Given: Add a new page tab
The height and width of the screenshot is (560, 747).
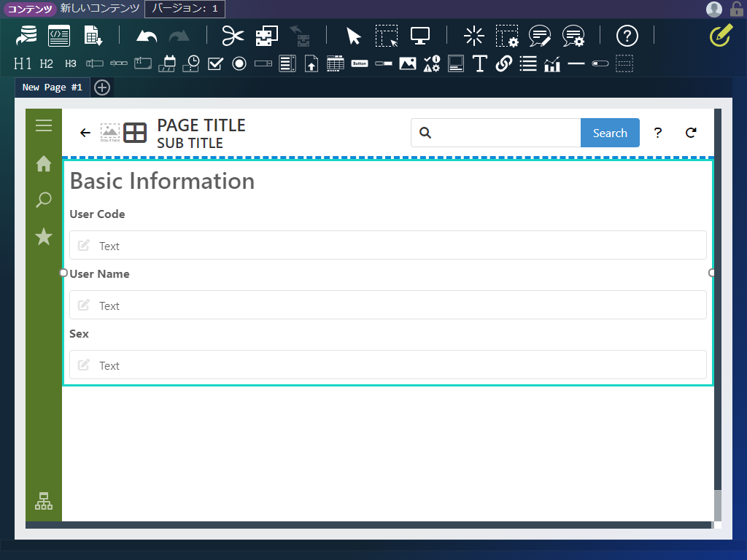Looking at the screenshot, I should tap(102, 87).
